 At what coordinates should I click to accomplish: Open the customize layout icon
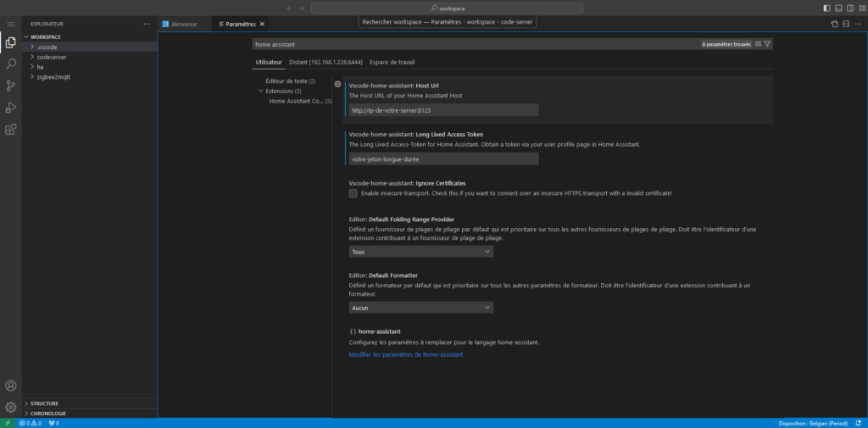[x=862, y=8]
